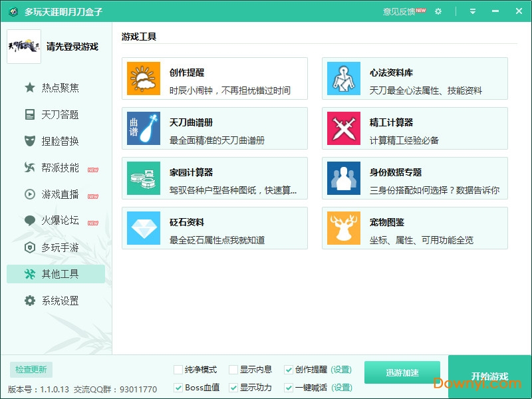Switch to 热点聚焦 in the sidebar

click(59, 88)
